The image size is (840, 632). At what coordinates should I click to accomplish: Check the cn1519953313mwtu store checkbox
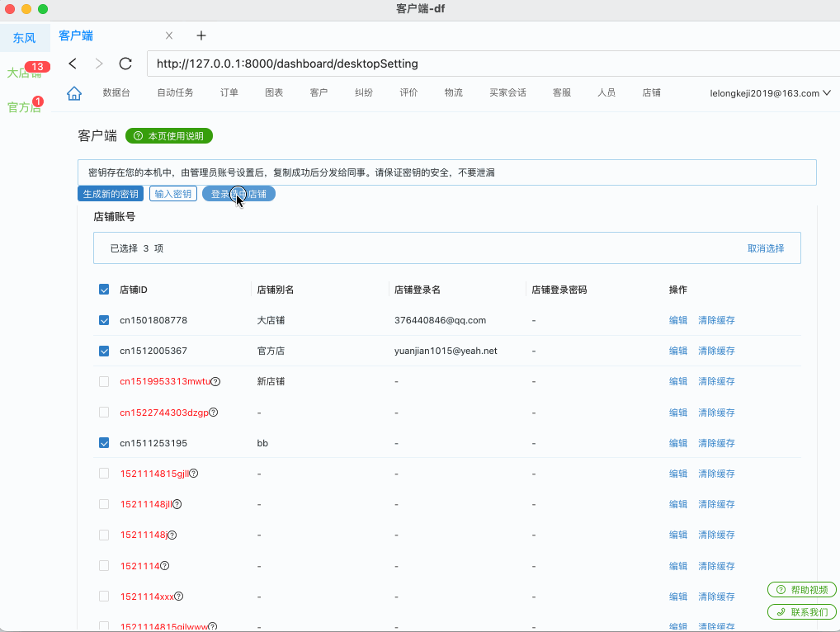point(104,381)
